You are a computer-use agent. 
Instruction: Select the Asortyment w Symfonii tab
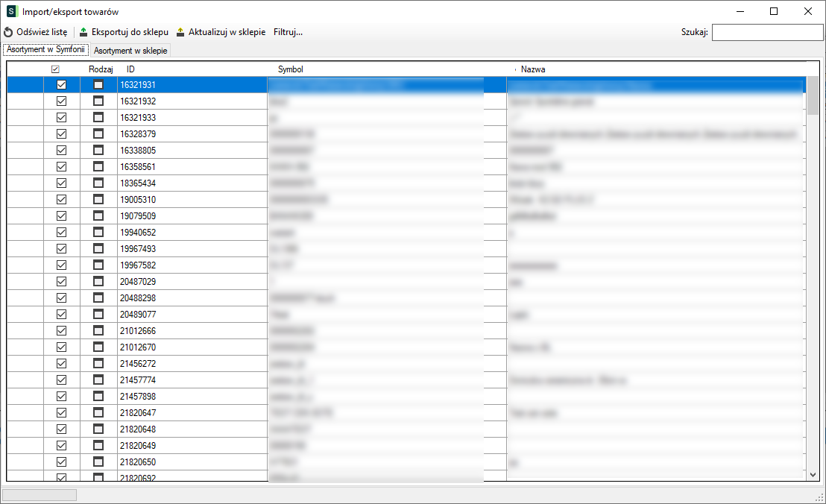pyautogui.click(x=45, y=49)
